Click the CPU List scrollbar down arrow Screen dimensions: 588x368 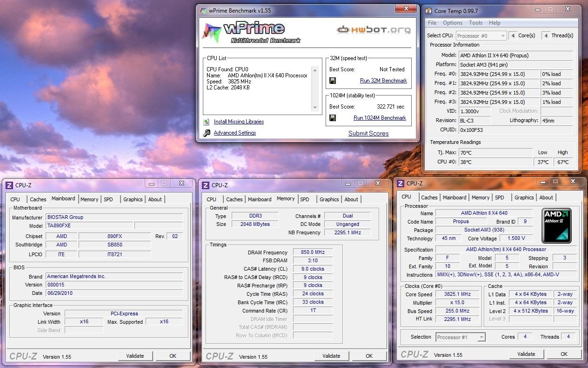click(315, 108)
